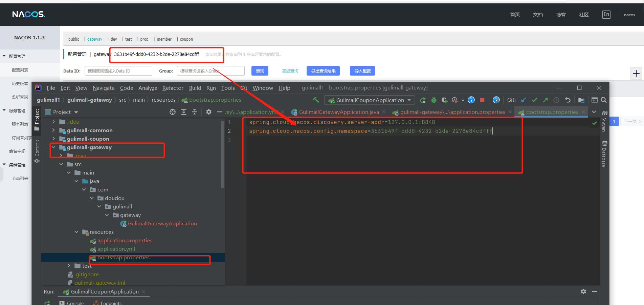Collapse 配置管理 in Nacos sidebar
Viewport: 644px width, 305px height.
4,56
